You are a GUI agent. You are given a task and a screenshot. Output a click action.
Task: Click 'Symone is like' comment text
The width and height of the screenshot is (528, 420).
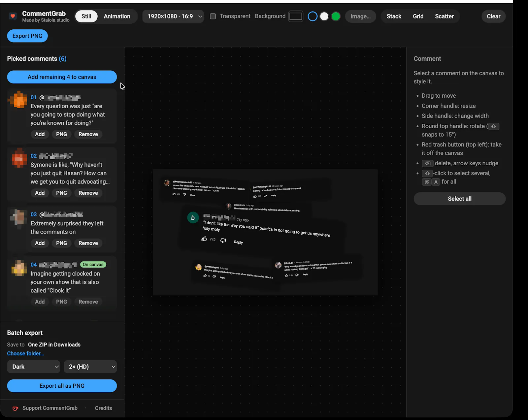tap(70, 173)
